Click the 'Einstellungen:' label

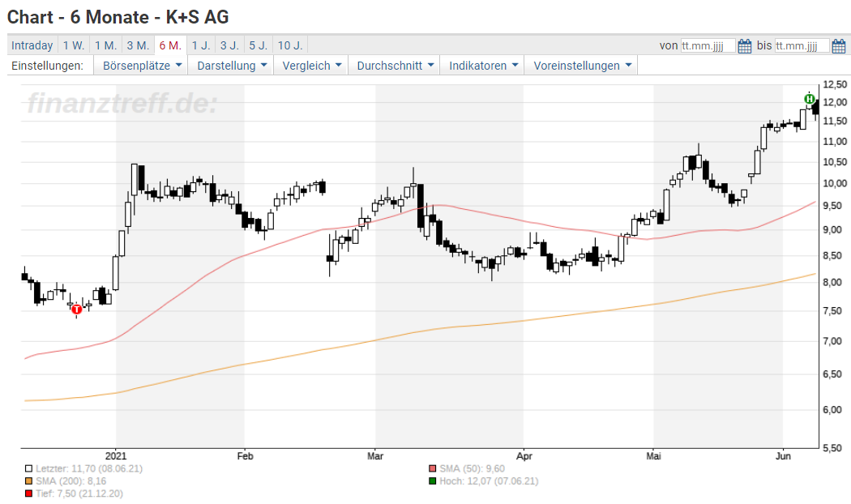(x=47, y=66)
